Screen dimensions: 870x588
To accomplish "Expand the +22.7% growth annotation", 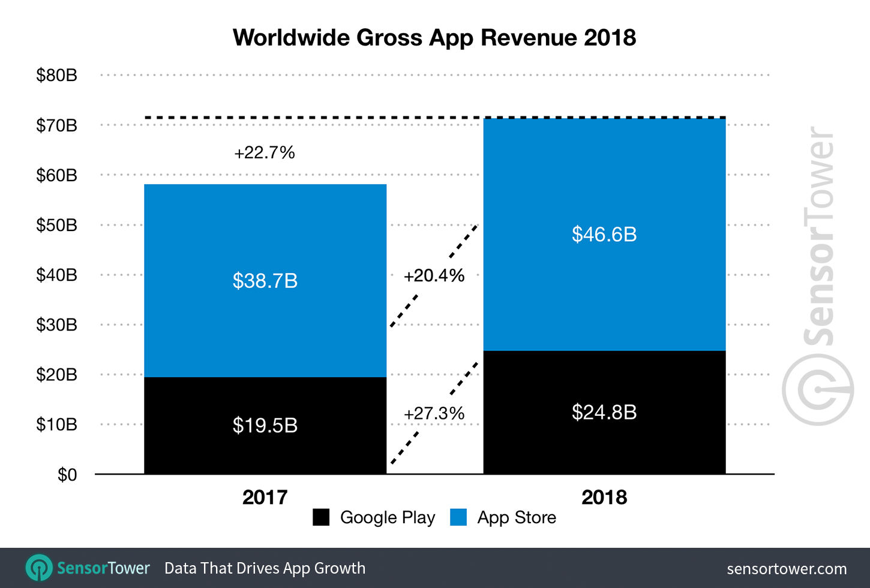I will pos(265,152).
